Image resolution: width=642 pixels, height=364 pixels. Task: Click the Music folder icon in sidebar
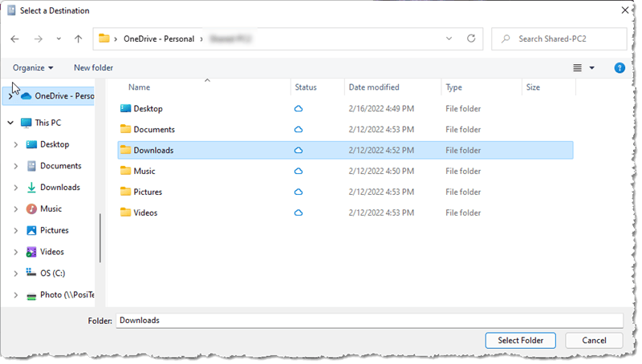coord(32,208)
